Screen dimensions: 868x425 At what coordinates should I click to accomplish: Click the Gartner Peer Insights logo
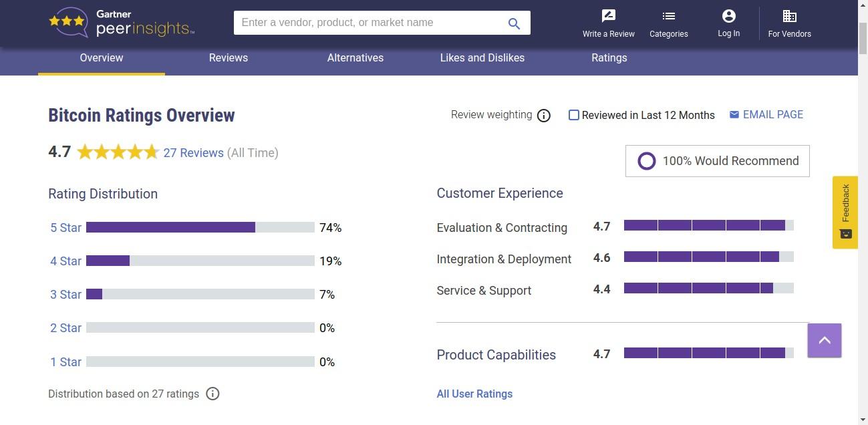tap(122, 23)
